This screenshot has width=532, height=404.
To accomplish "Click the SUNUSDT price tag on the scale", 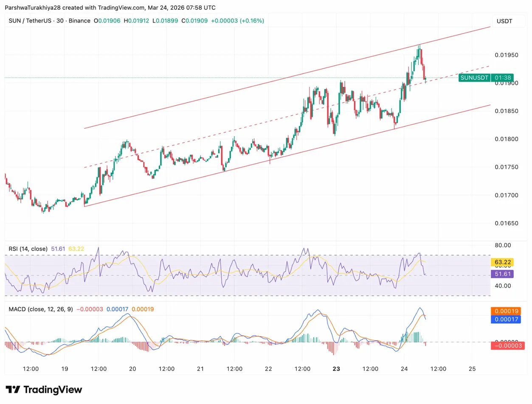I will pos(474,78).
